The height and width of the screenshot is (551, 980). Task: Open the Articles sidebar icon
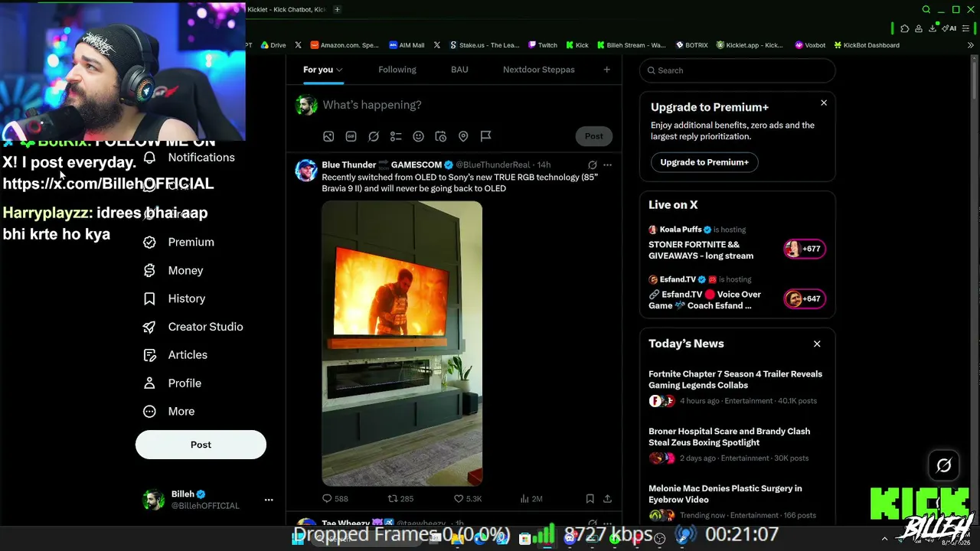(150, 355)
